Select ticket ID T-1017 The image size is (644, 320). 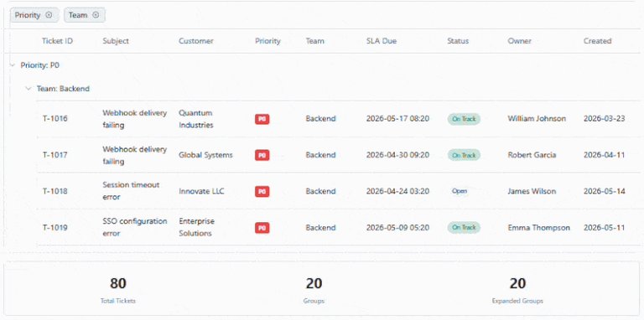click(55, 155)
